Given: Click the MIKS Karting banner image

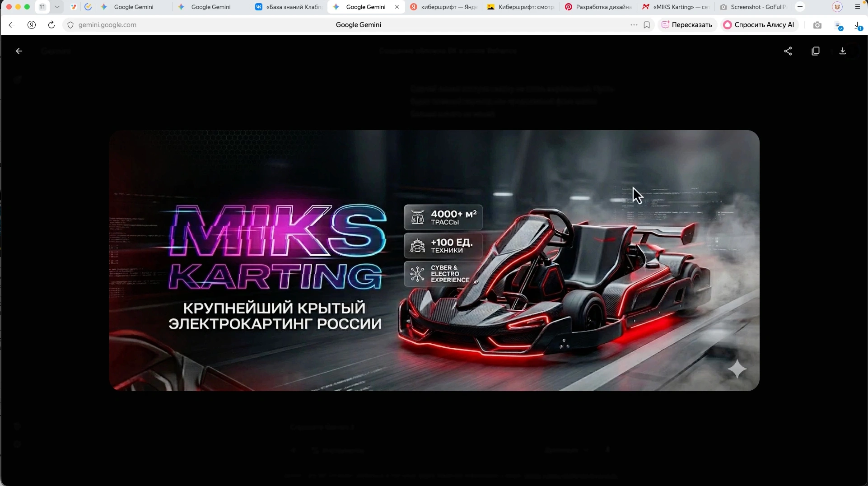Looking at the screenshot, I should [x=434, y=261].
